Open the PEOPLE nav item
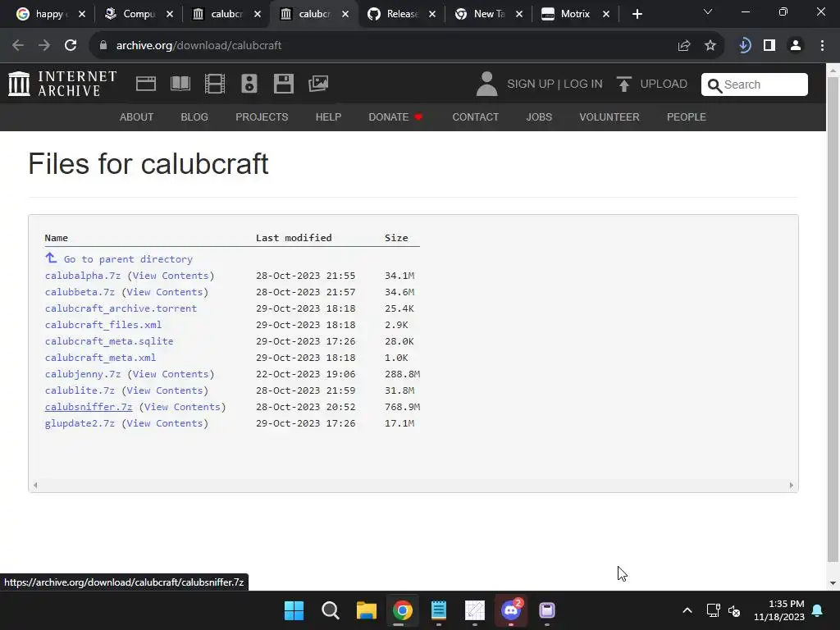The height and width of the screenshot is (630, 840). point(687,116)
